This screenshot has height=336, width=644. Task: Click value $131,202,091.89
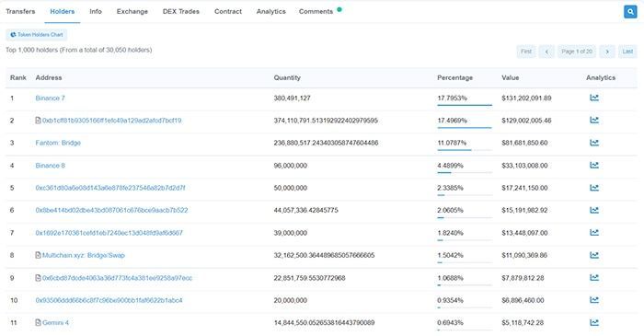click(526, 98)
